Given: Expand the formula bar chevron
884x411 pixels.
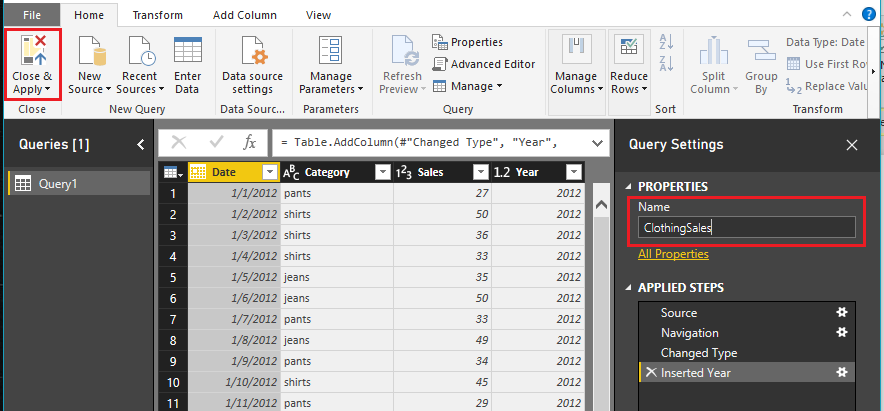Looking at the screenshot, I should 597,143.
